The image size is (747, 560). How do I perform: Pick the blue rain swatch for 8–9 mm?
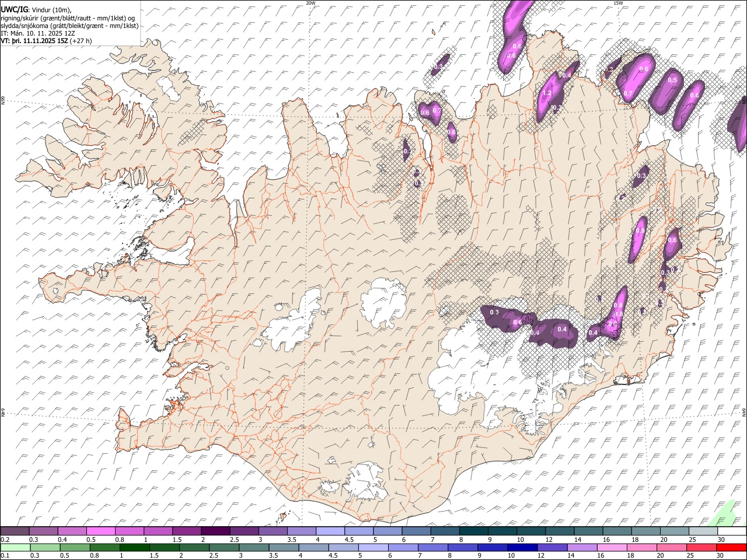point(462,547)
